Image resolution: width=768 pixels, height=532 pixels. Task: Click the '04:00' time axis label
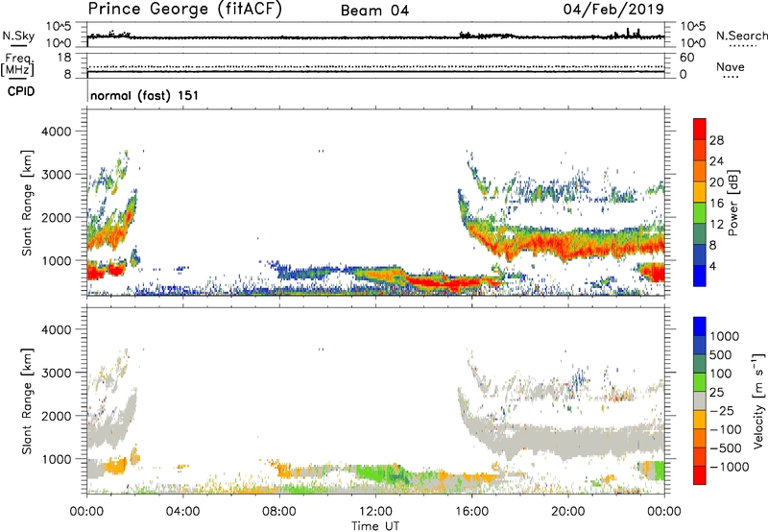click(182, 512)
